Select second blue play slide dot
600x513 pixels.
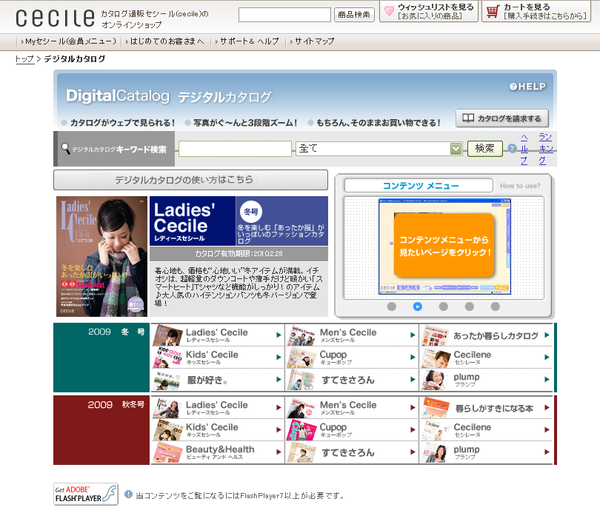(417, 306)
